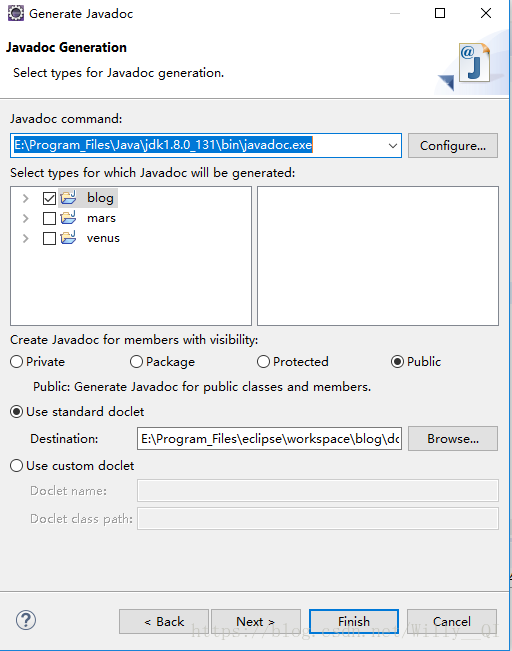
Task: Check the venus project checkbox
Action: tap(49, 238)
